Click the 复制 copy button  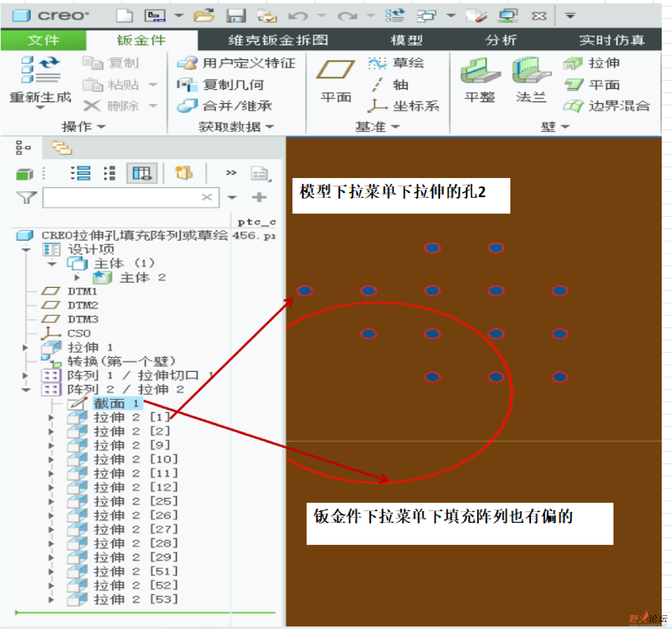pyautogui.click(x=111, y=63)
